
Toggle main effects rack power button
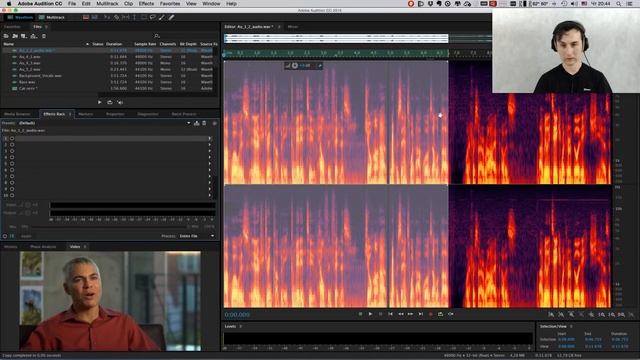[5, 236]
